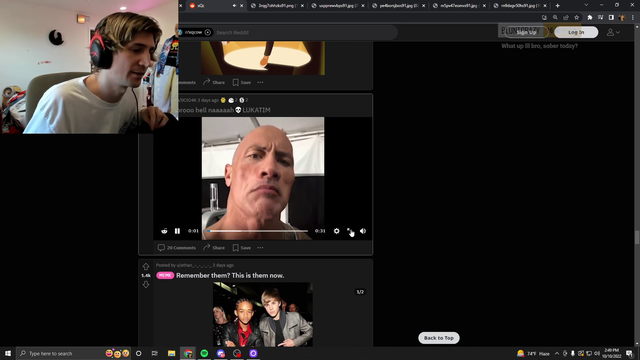Expand the browser tab search chevron
640x360 pixels.
(x=586, y=5)
